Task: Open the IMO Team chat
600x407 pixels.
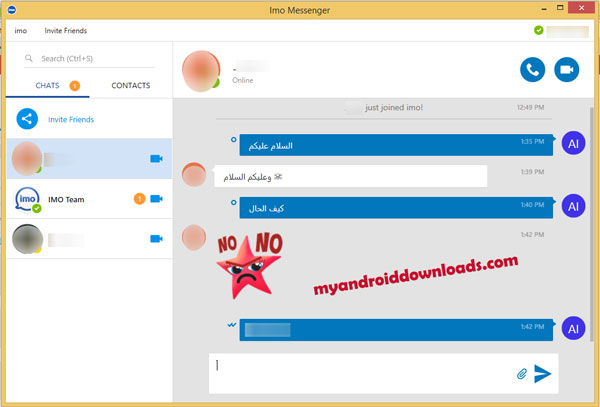Action: tap(89, 199)
